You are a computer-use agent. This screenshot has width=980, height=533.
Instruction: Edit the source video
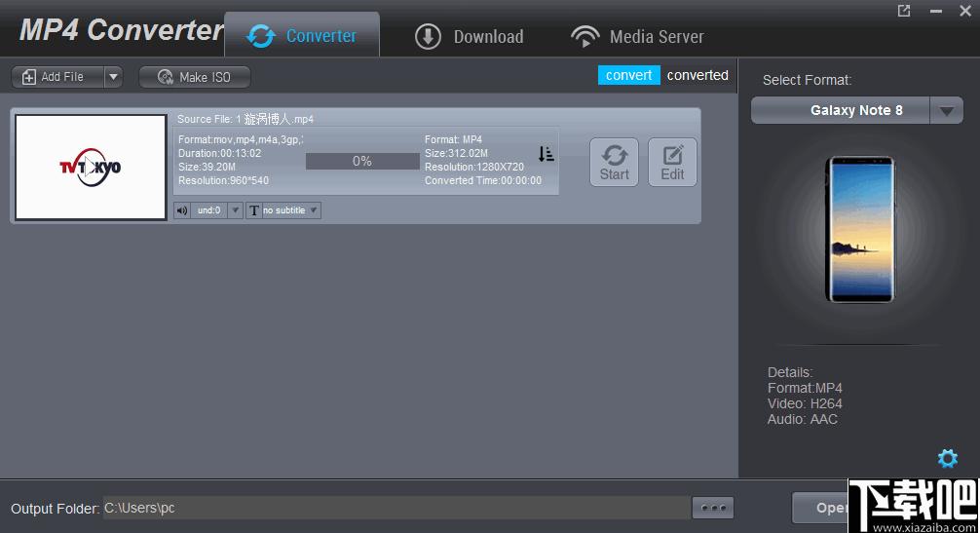(672, 163)
